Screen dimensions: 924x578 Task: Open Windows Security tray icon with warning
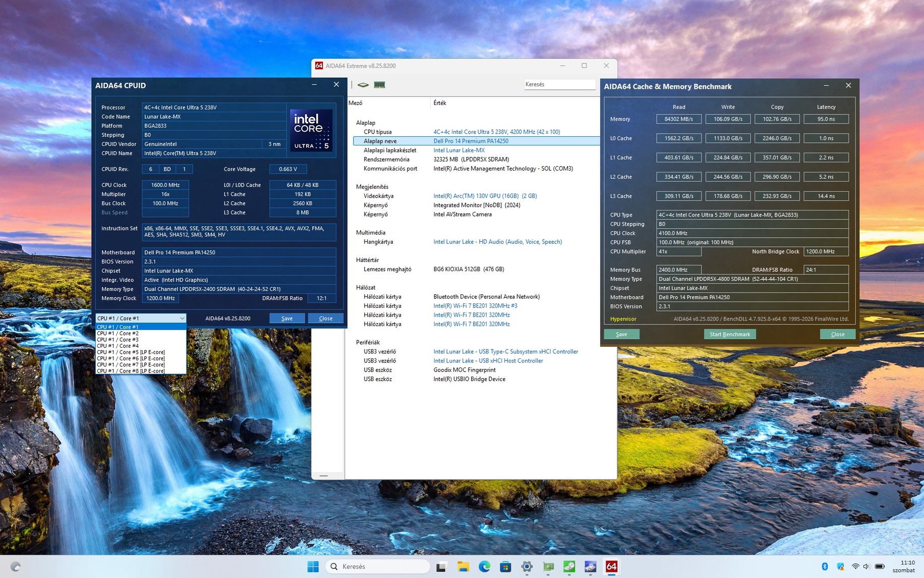click(840, 566)
